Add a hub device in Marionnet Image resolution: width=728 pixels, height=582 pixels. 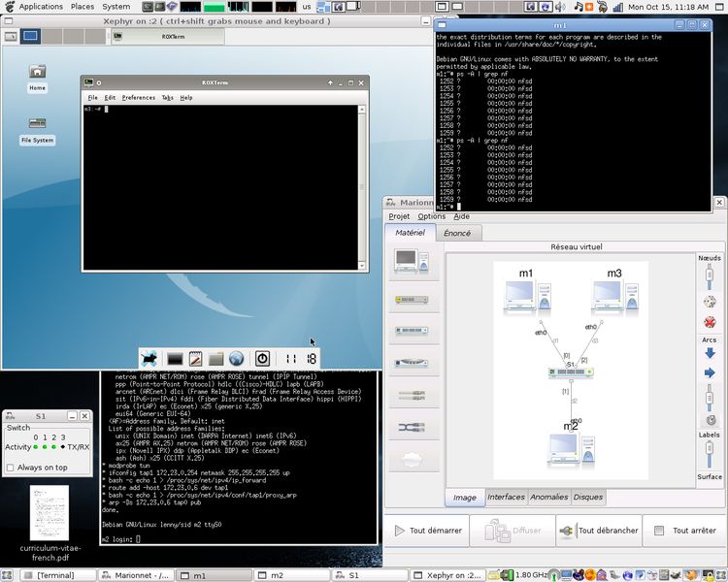[413, 300]
